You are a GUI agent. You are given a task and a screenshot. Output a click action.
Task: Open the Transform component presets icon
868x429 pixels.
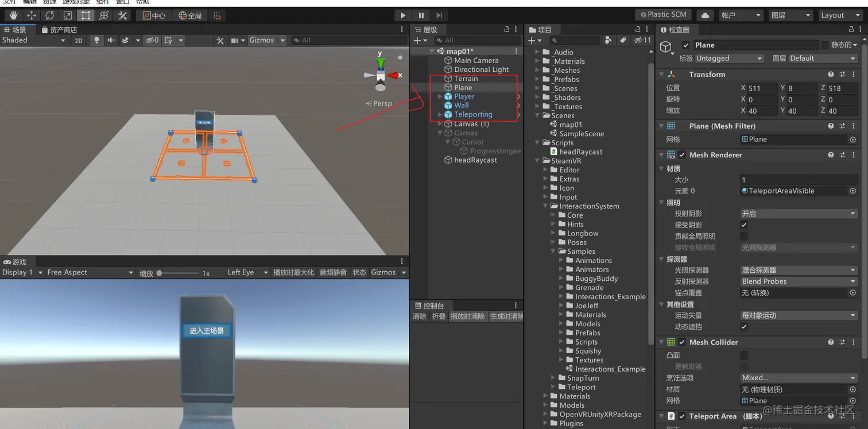[x=842, y=75]
